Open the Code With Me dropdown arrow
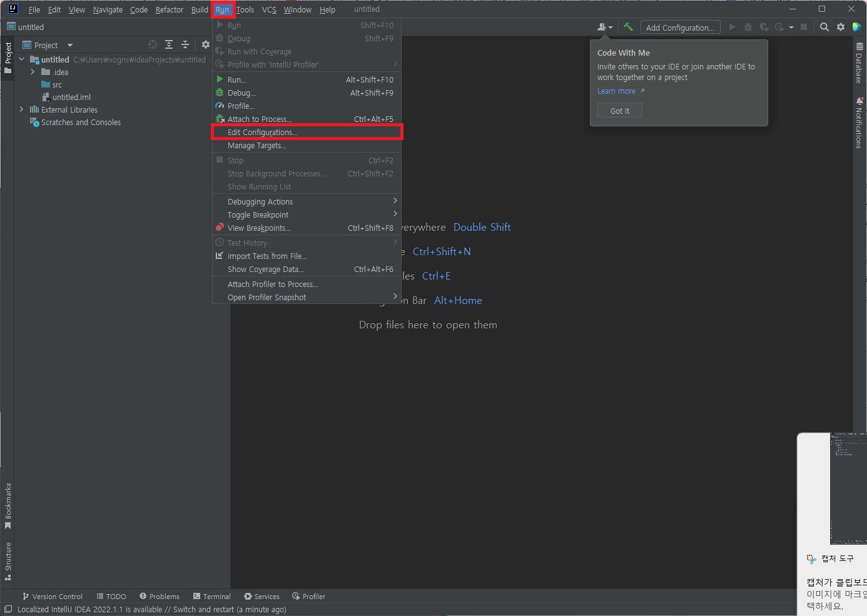Viewport: 867px width, 616px height. [x=611, y=28]
